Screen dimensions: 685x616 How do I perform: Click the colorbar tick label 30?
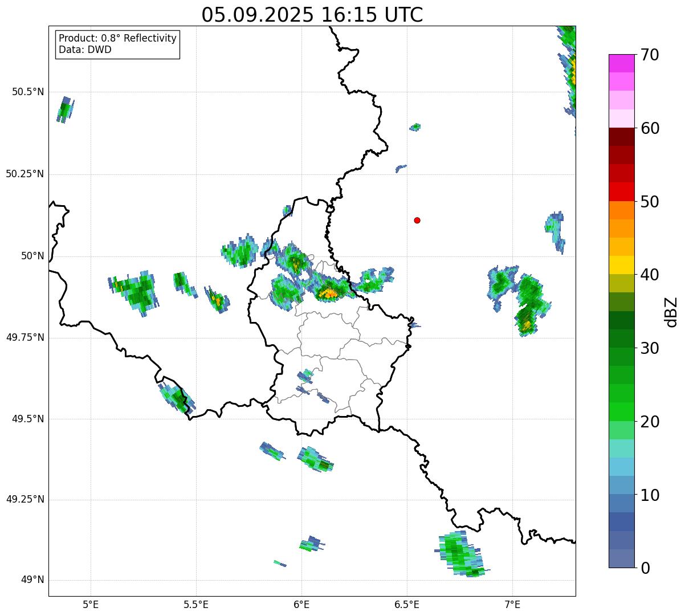pyautogui.click(x=650, y=348)
